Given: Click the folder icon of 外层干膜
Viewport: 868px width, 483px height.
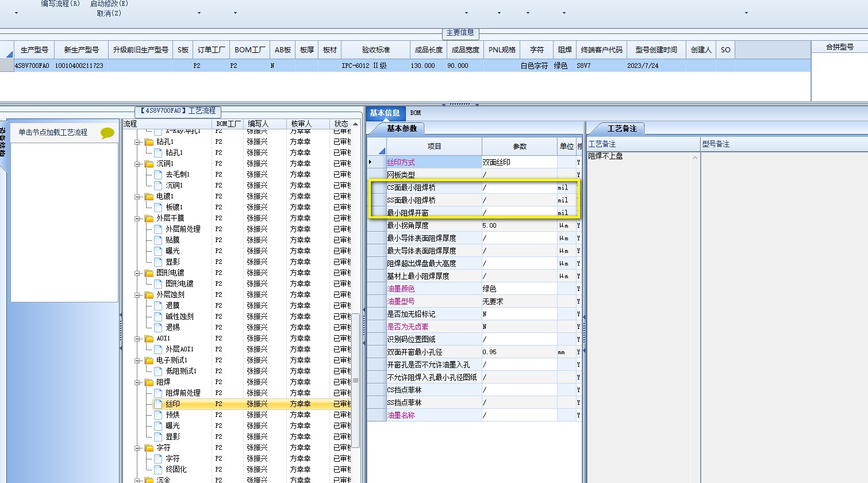Looking at the screenshot, I should (149, 218).
